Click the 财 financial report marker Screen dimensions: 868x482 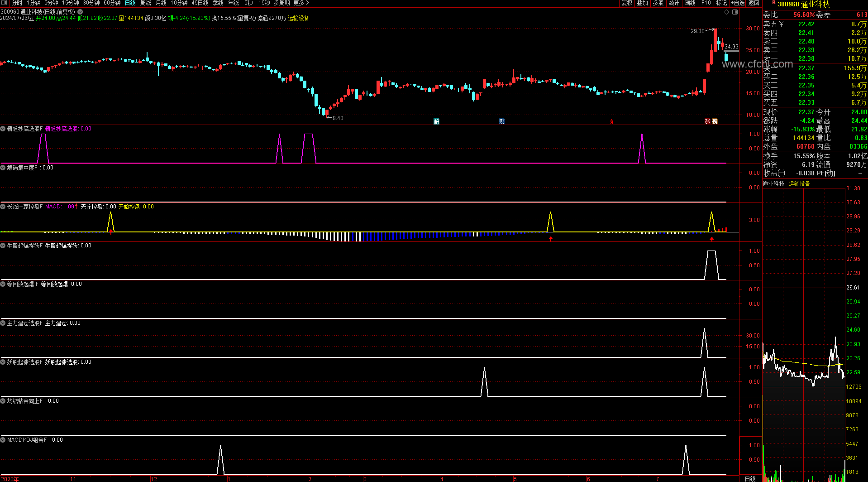pyautogui.click(x=502, y=121)
